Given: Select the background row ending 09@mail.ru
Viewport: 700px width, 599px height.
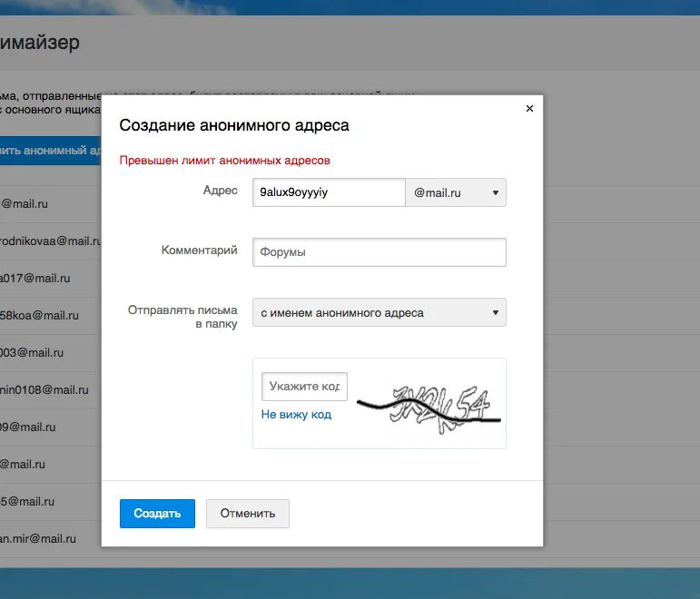Looking at the screenshot, I should point(51,427).
